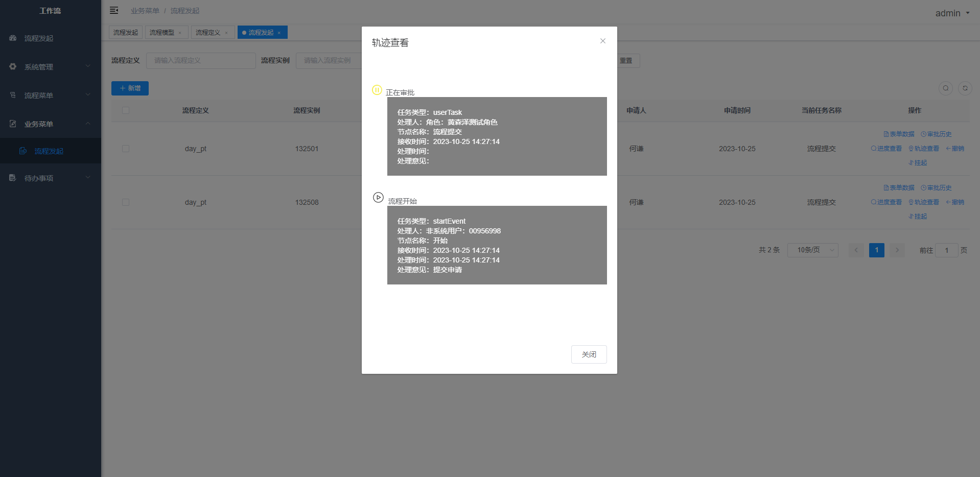Click the 系统管理 gear icon
This screenshot has height=477, width=980.
coord(13,66)
